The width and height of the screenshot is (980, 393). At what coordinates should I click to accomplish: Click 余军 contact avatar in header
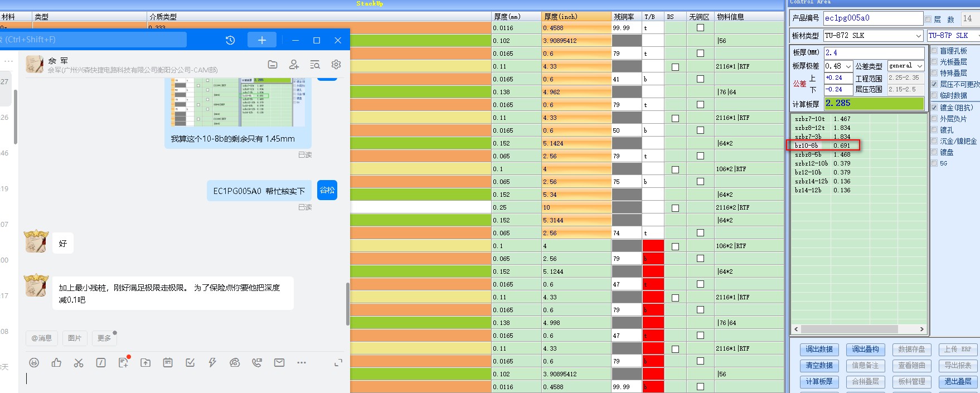point(35,65)
